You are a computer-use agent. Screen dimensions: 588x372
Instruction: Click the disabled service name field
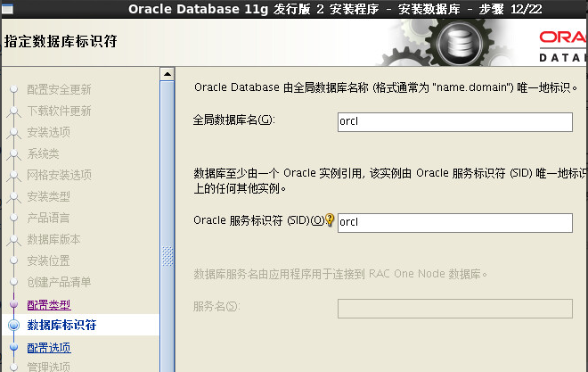click(455, 308)
